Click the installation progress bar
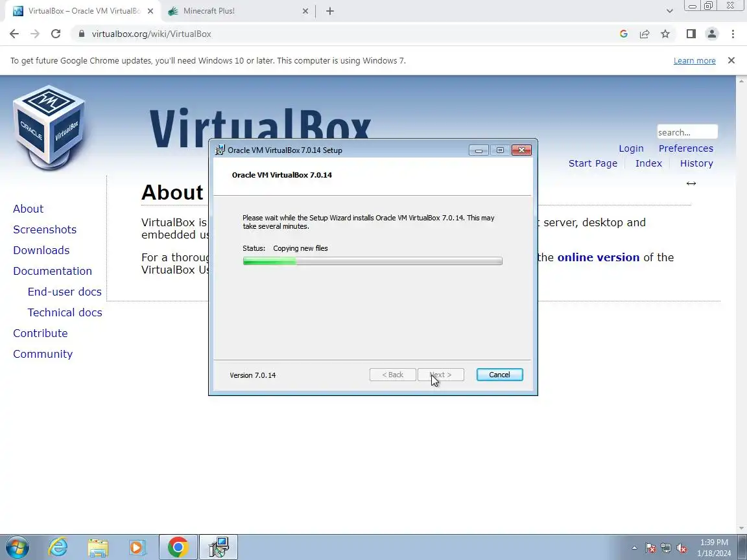This screenshot has height=560, width=747. pos(373,261)
